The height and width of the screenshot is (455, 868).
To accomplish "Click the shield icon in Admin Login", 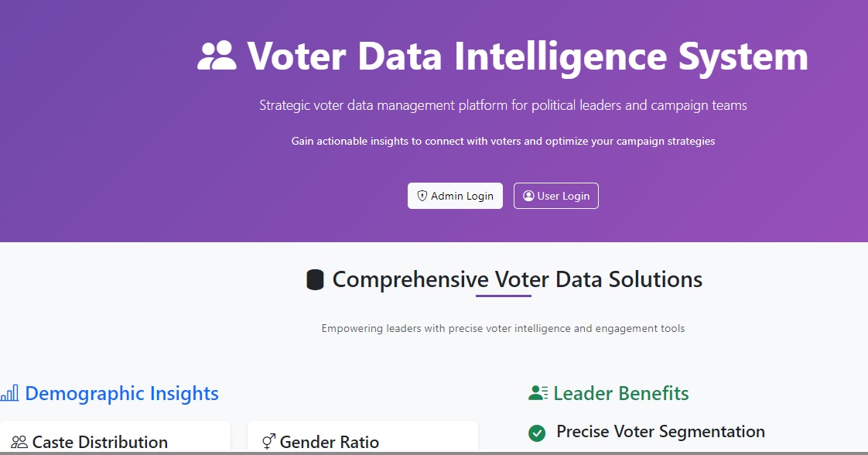I will point(422,196).
